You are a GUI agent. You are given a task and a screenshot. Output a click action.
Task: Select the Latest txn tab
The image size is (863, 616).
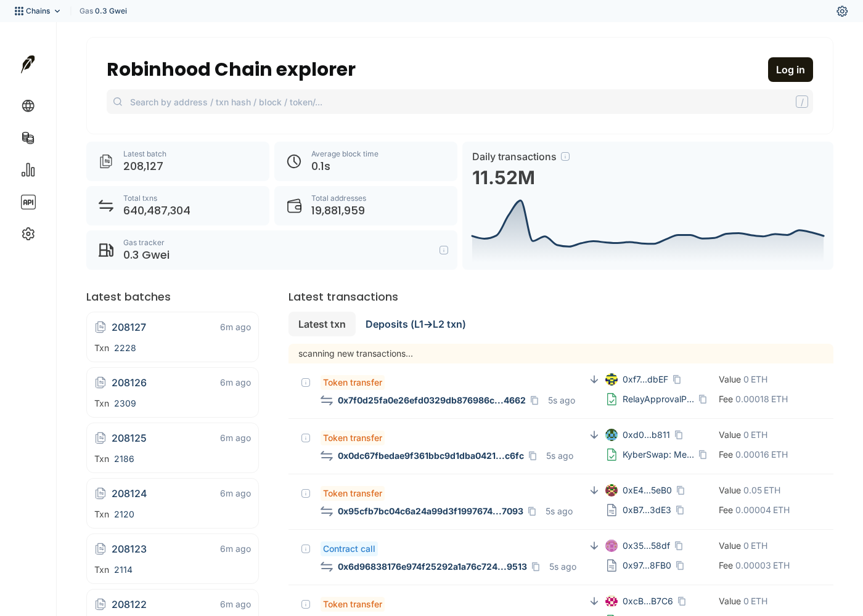pyautogui.click(x=322, y=324)
